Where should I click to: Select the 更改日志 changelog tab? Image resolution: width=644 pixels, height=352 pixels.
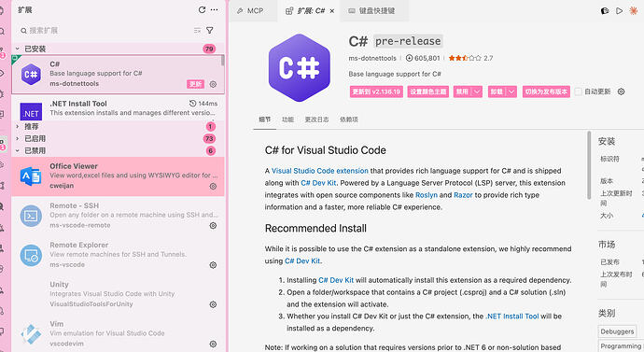[316, 120]
